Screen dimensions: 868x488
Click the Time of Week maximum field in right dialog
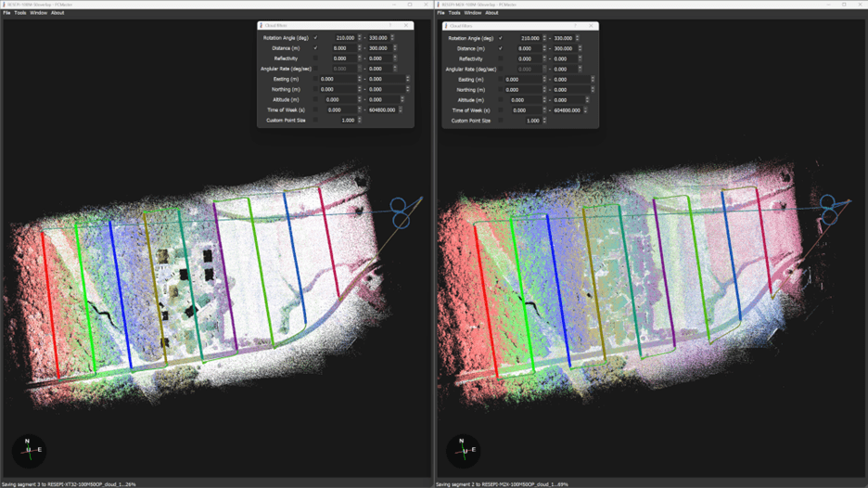[x=567, y=110]
